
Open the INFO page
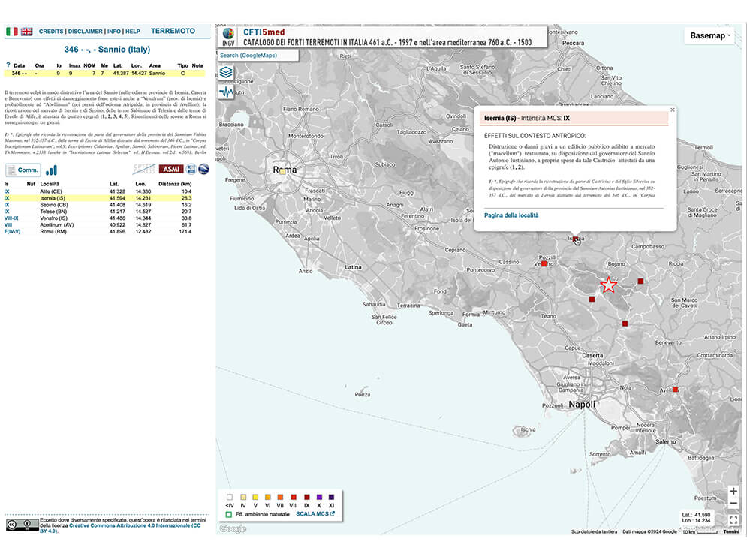pyautogui.click(x=114, y=32)
